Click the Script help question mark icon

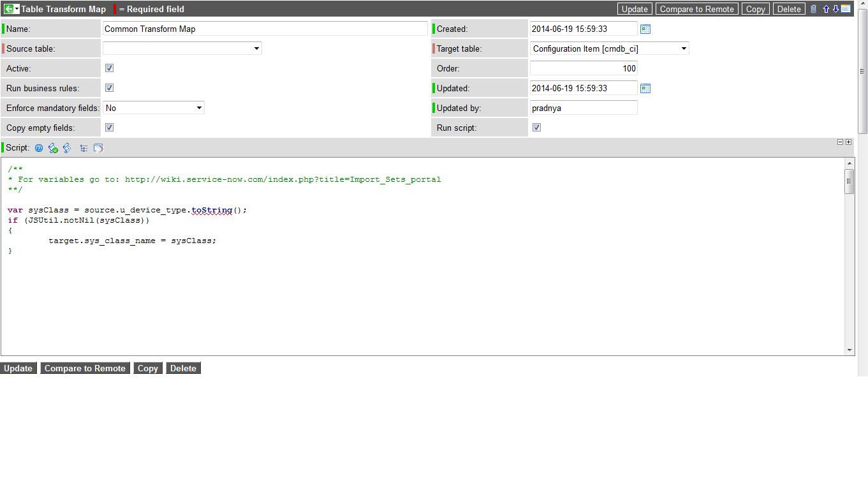click(39, 147)
